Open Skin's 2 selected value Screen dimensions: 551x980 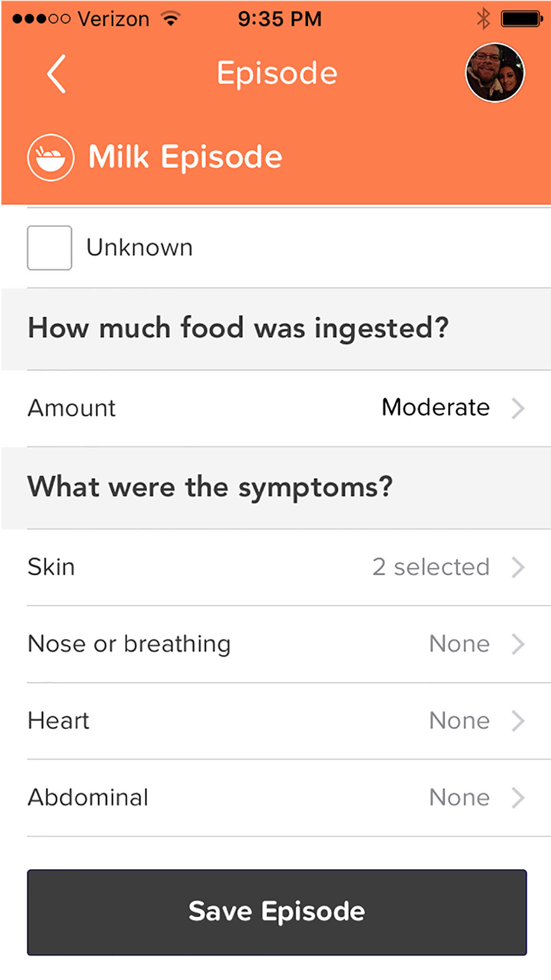(431, 567)
